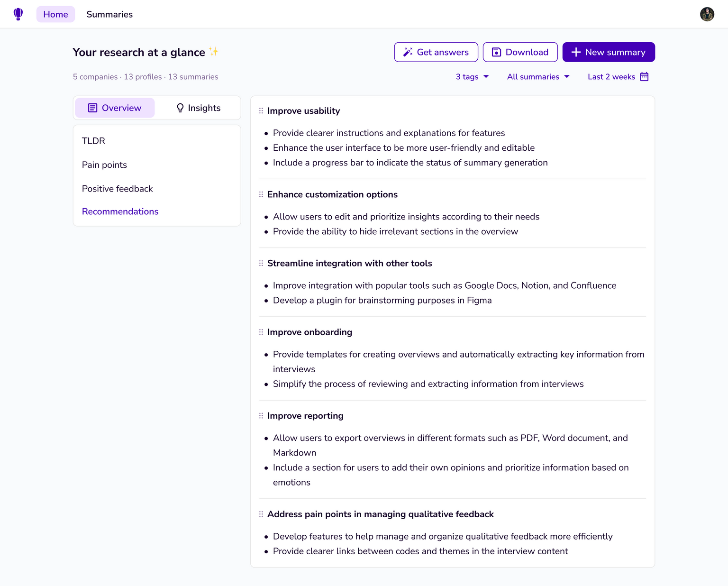The image size is (728, 586).
Task: Switch to the Insights tab
Action: tap(198, 108)
